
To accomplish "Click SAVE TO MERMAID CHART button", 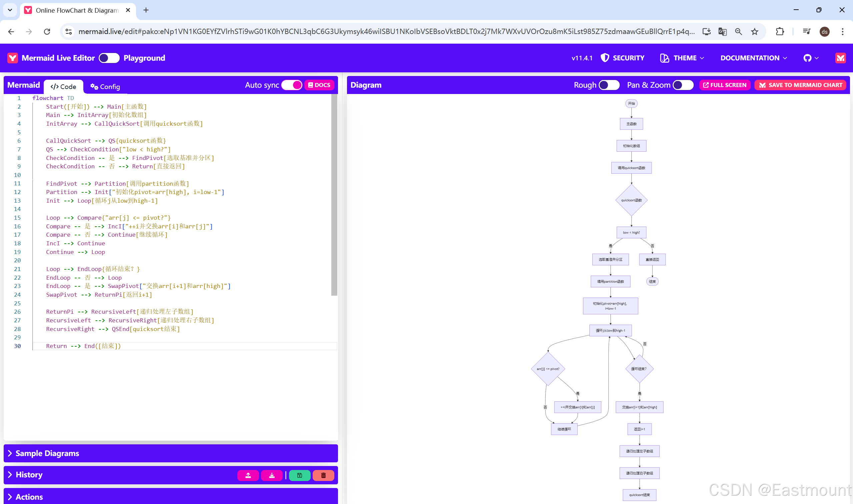I will [x=800, y=85].
